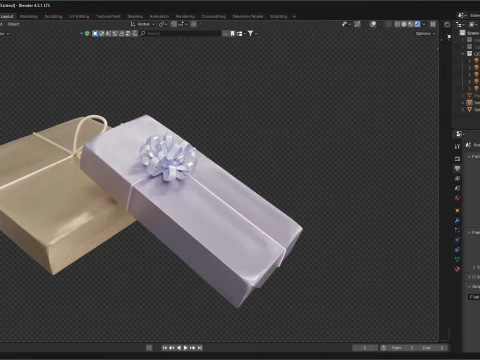The image size is (480, 360).
Task: Switch to the UV Editing workspace
Action: point(79,16)
